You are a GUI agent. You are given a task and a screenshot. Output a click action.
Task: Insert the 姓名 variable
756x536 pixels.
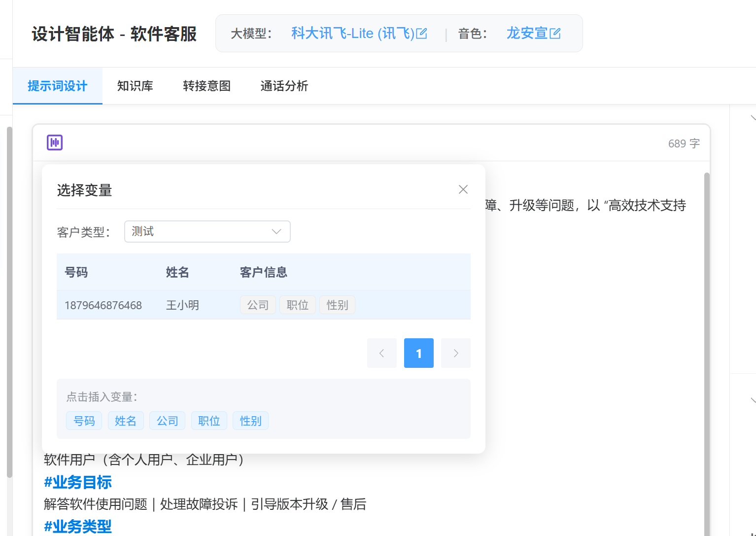tap(126, 421)
